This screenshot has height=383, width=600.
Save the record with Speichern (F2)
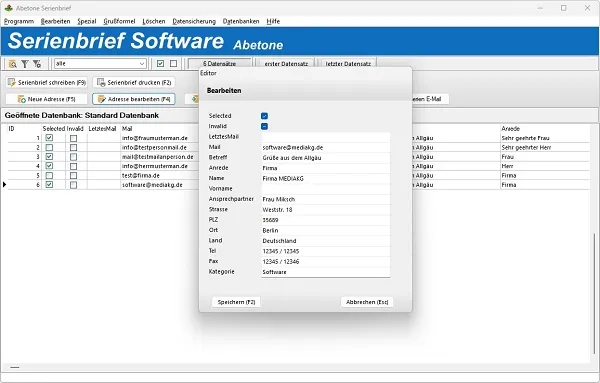click(236, 302)
